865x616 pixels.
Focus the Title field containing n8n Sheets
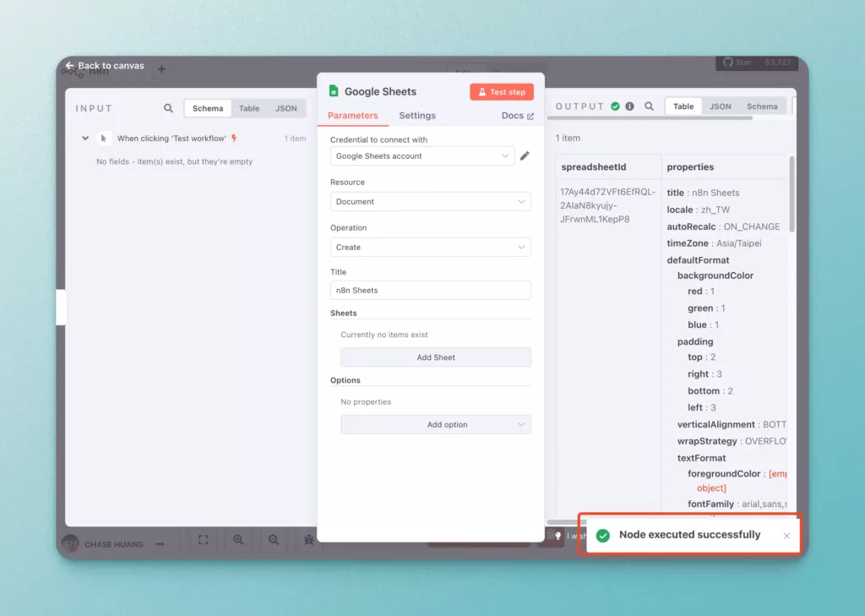(x=430, y=291)
